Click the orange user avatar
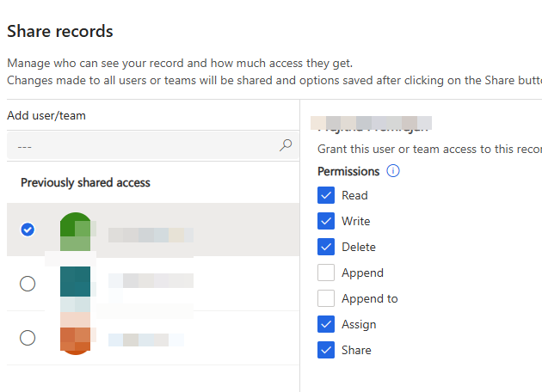 point(76,337)
